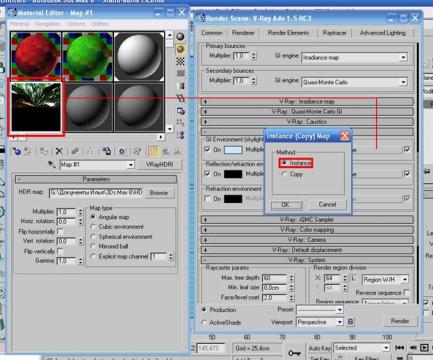Switch to the Common tab

click(x=212, y=33)
